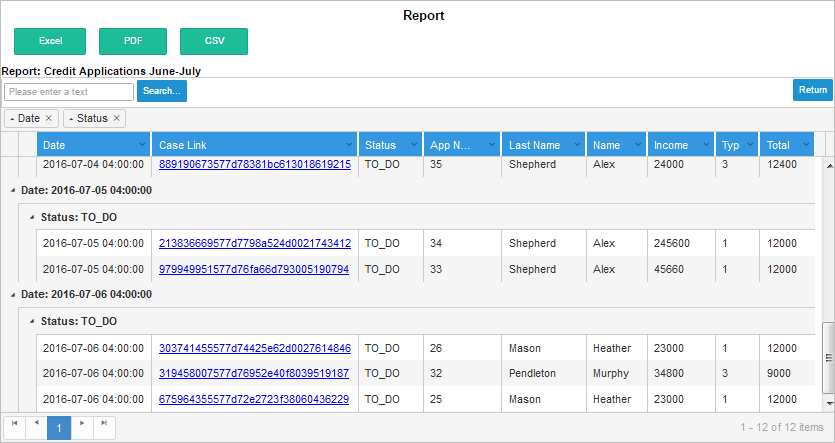Image resolution: width=835 pixels, height=443 pixels.
Task: Open the Date column filter menu
Action: tap(141, 146)
